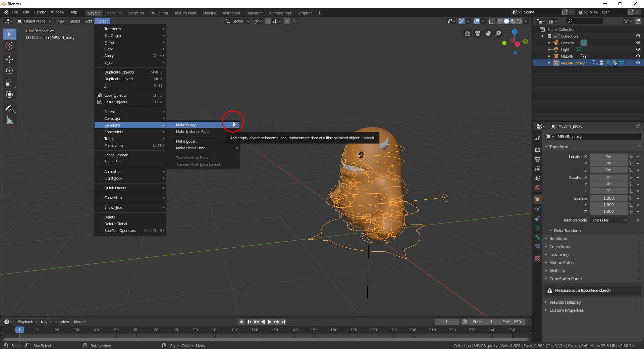Choose Make Proxy from Relations submenu

[x=187, y=125]
